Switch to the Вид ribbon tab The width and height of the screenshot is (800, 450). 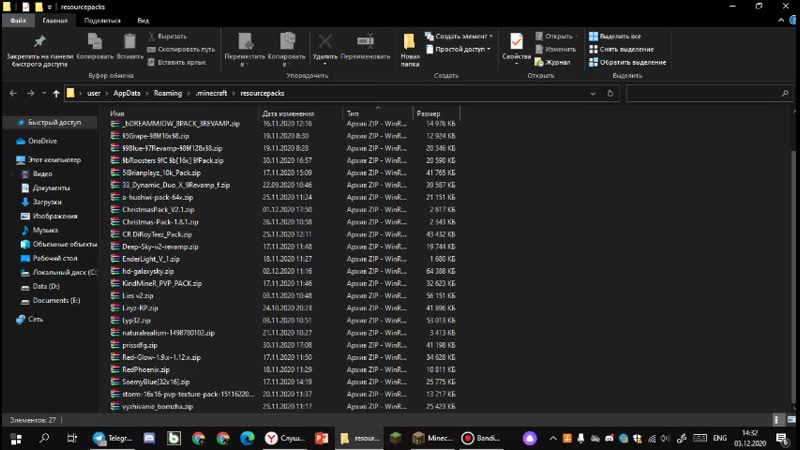pyautogui.click(x=143, y=20)
